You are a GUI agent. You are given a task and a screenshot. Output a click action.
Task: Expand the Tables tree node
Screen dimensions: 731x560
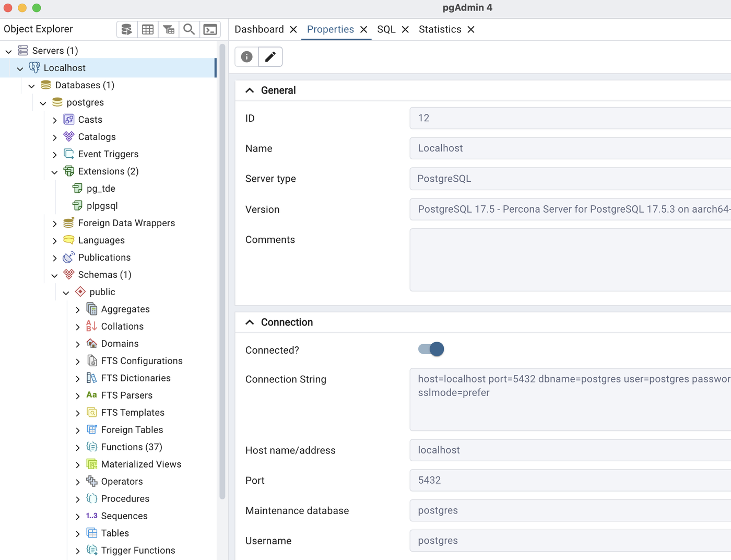coord(77,533)
